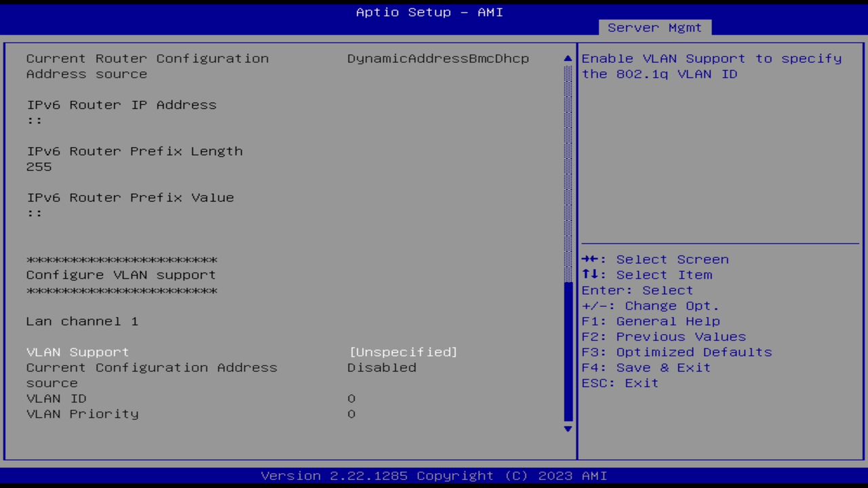
Task: Click the dark blue scrollbar thumb
Action: 568,352
